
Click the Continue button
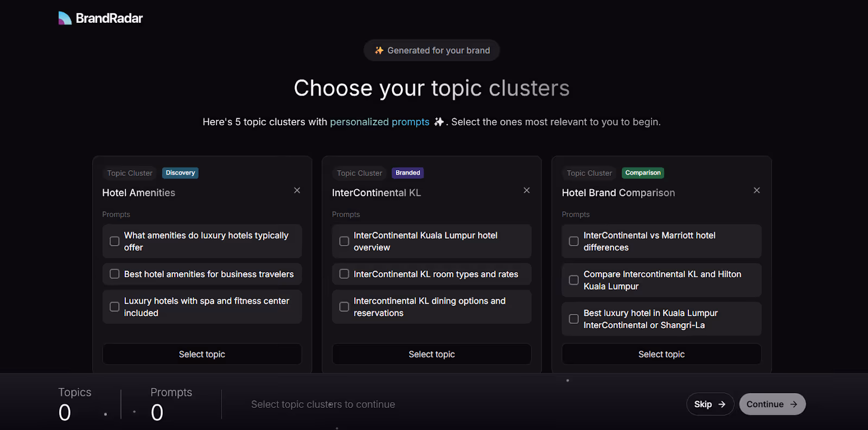point(772,404)
